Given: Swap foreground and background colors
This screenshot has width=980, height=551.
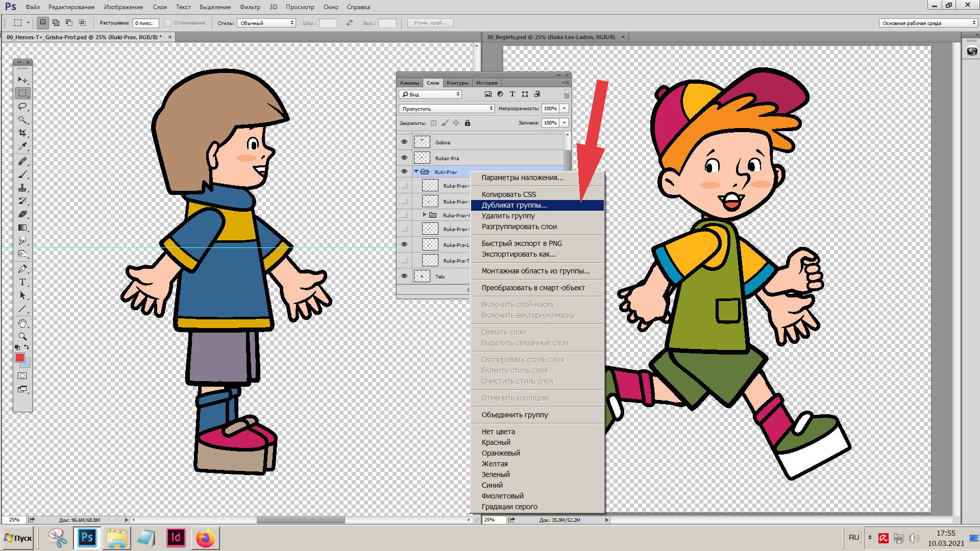Looking at the screenshot, I should pos(27,347).
